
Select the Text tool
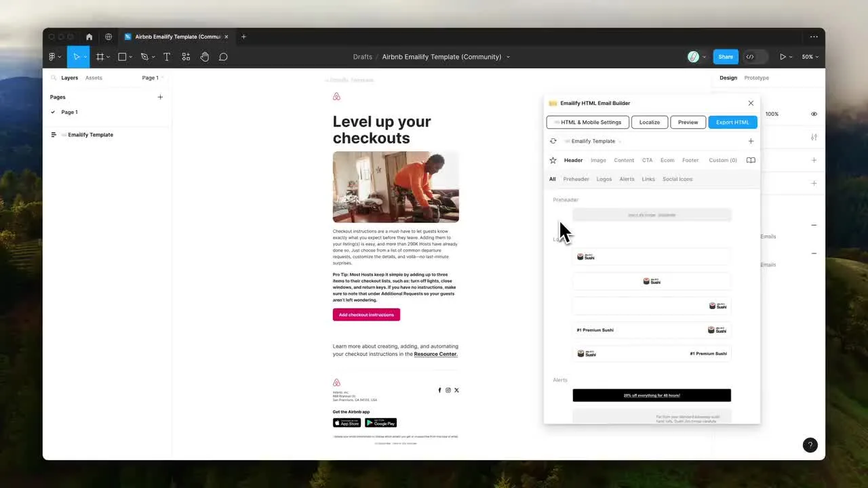(x=166, y=56)
